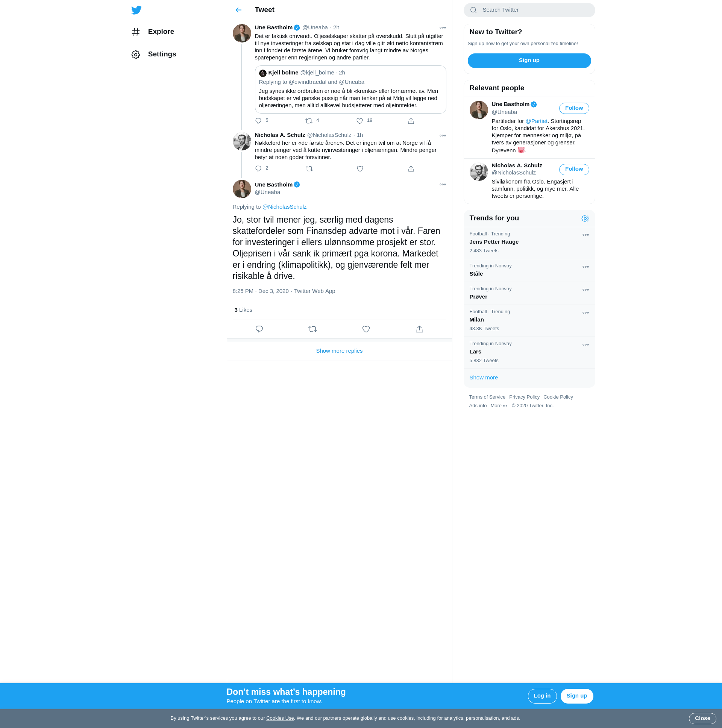The image size is (722, 728).
Task: Share Une Bastholm's first tweet
Action: click(x=411, y=121)
